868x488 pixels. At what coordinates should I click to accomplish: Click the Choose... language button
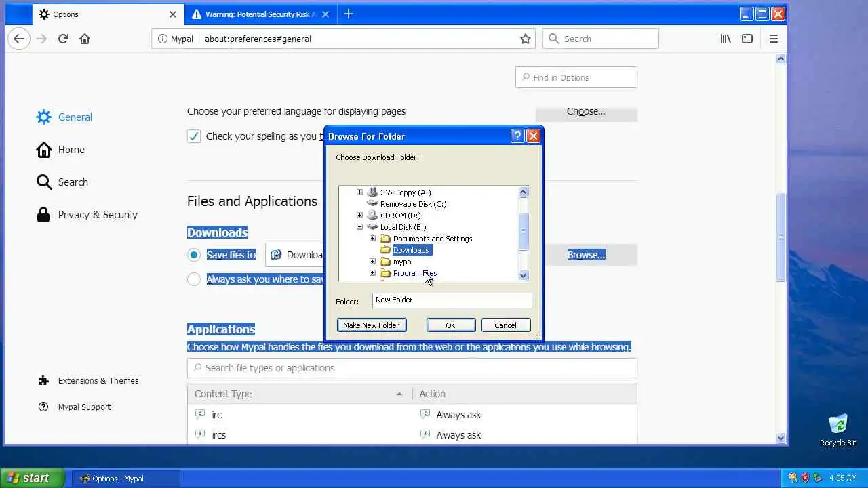coord(586,112)
